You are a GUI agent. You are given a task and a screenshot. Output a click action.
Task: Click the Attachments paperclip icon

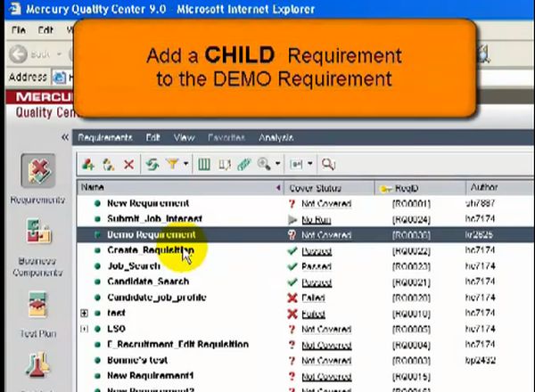[244, 165]
